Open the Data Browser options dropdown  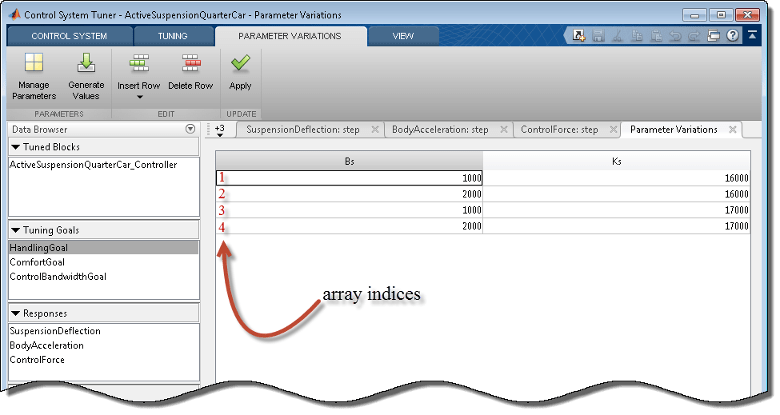tap(190, 129)
